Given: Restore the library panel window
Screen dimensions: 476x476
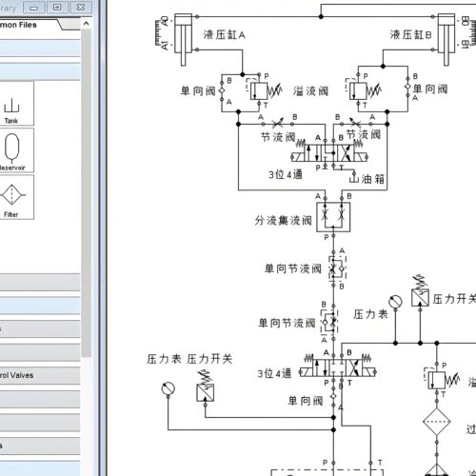Looking at the screenshot, I should (57, 8).
